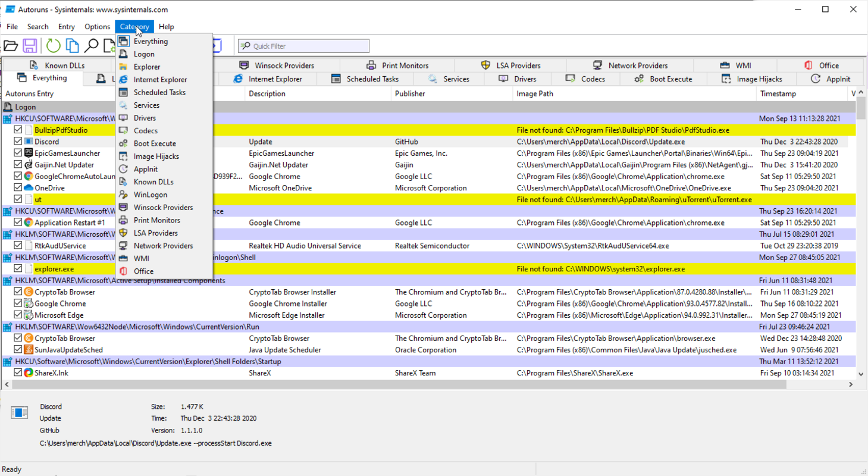Click the red Office icon in Category menu
The width and height of the screenshot is (868, 476).
123,271
